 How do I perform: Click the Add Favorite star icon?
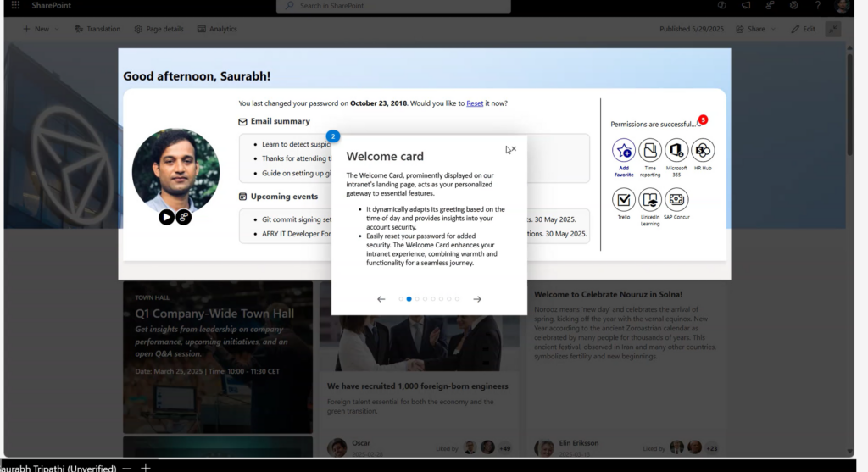pos(623,150)
